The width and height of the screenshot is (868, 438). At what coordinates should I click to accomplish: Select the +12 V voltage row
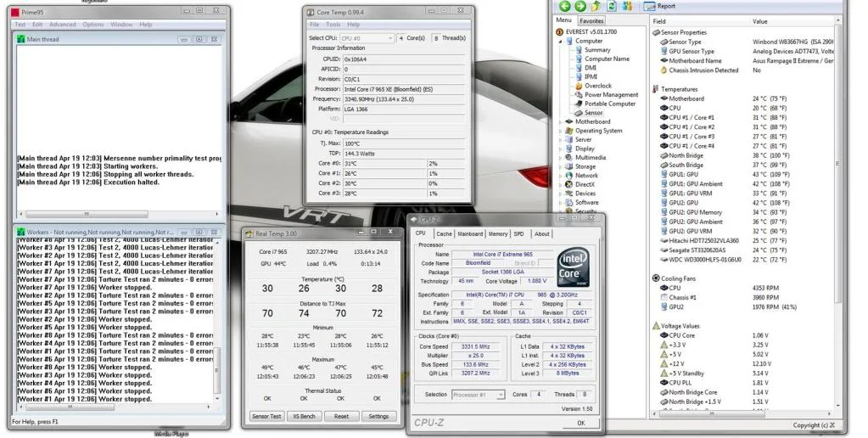[x=742, y=364]
